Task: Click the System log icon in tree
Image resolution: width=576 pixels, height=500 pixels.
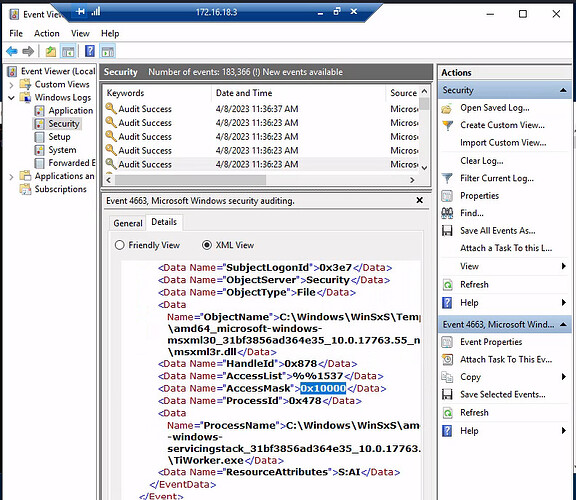Action: click(39, 150)
